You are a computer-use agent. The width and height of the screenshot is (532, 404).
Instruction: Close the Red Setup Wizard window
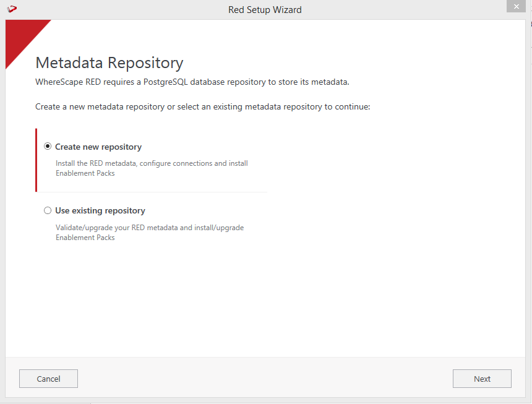tap(515, 7)
